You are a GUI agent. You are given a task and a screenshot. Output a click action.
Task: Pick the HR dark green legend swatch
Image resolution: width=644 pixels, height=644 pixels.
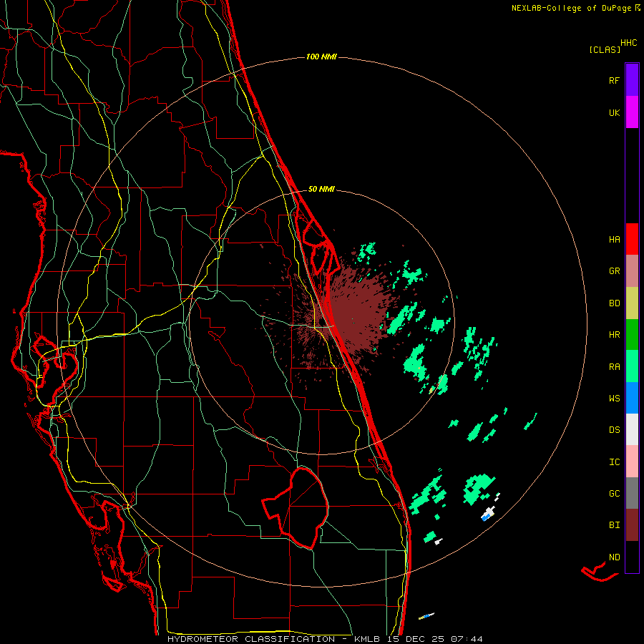(632, 334)
